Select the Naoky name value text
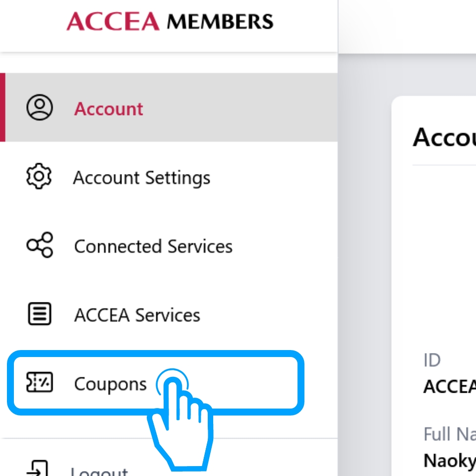Viewport: 476px width, 476px height. [449, 461]
